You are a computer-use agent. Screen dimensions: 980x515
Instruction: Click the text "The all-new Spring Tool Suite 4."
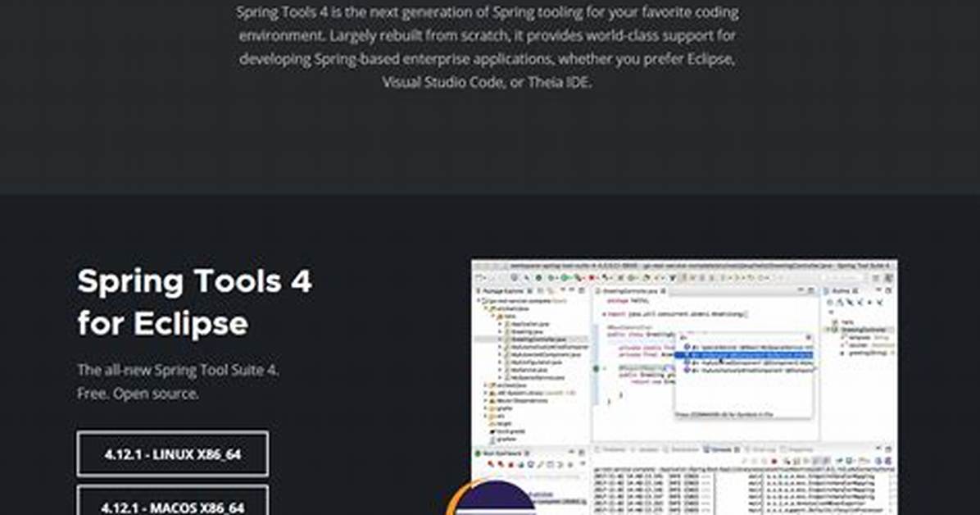coord(178,370)
